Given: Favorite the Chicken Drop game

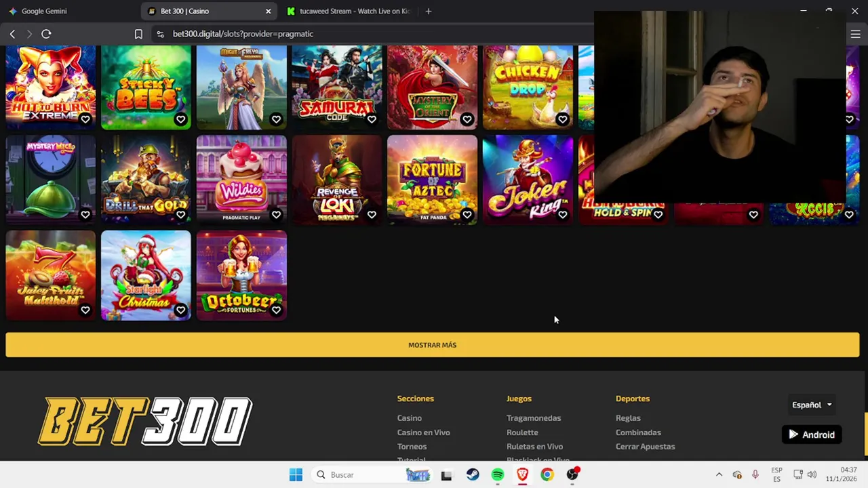Looking at the screenshot, I should click(562, 119).
